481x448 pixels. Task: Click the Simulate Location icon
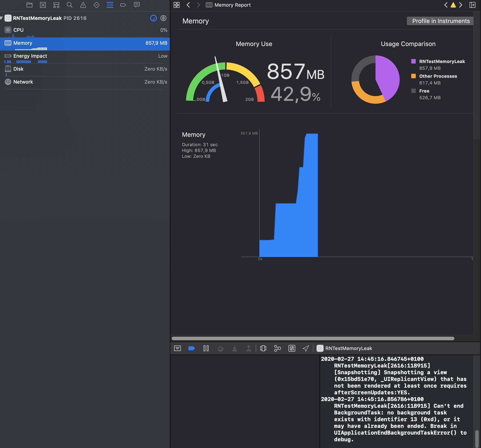pos(306,348)
